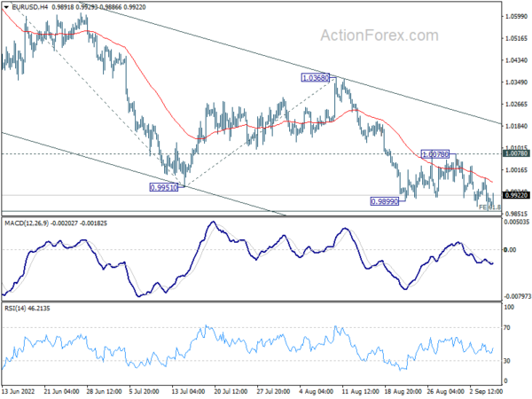The image size is (532, 399).
Task: Select the 1.03680 price label
Action: click(x=316, y=78)
